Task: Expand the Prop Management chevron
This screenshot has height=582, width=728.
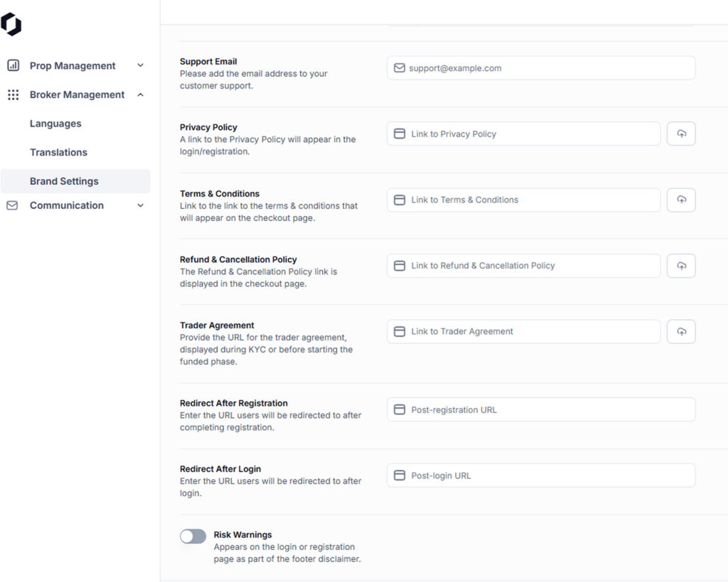Action: point(140,65)
